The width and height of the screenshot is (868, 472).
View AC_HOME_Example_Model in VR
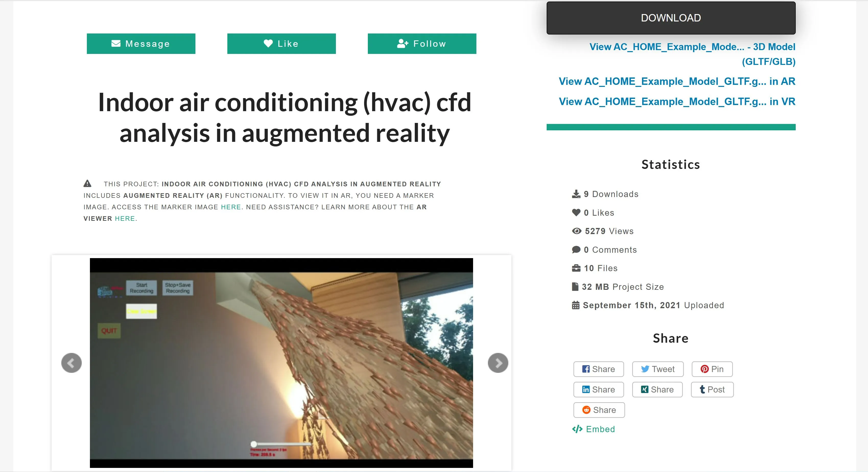click(676, 101)
